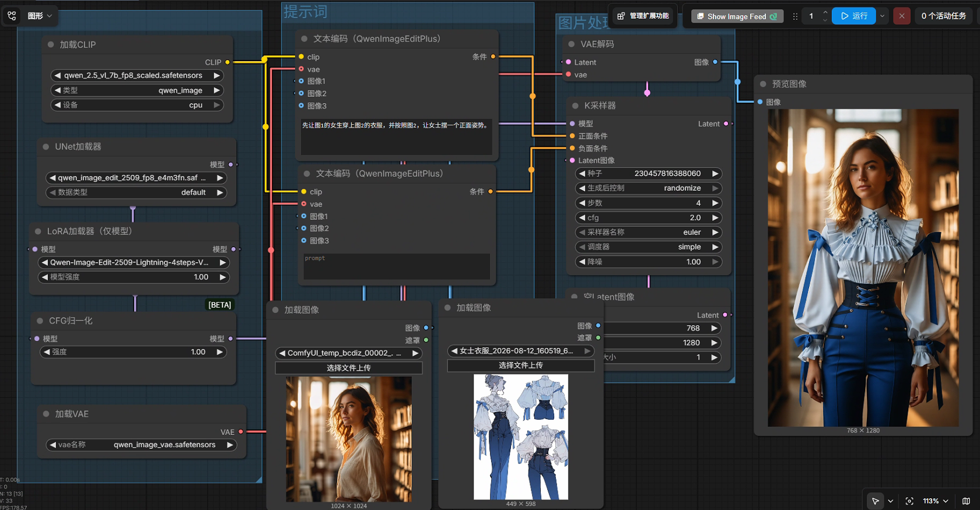Click the 管理扩展功能 button
Screen dimensions: 980x510
pyautogui.click(x=643, y=16)
